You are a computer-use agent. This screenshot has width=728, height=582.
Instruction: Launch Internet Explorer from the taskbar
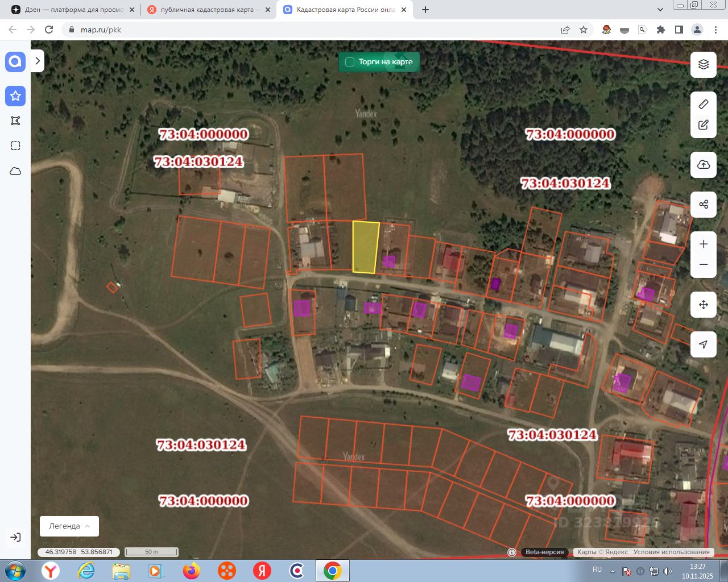coord(86,571)
